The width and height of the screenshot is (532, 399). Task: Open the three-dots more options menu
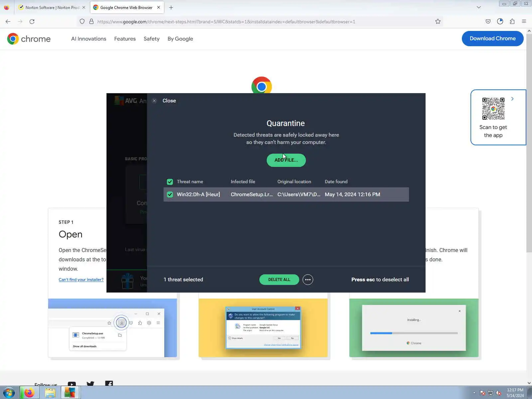(x=308, y=280)
